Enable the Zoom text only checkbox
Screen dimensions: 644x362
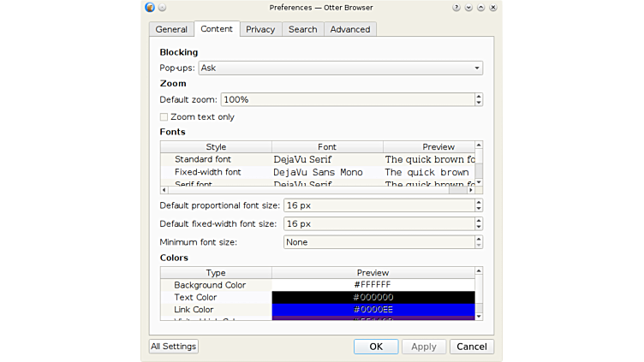pyautogui.click(x=164, y=117)
